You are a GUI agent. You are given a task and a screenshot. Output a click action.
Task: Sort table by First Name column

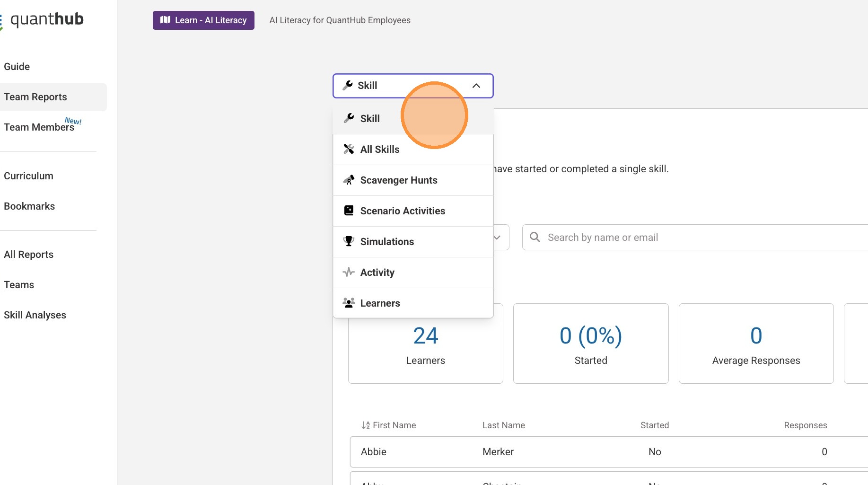[x=389, y=425]
